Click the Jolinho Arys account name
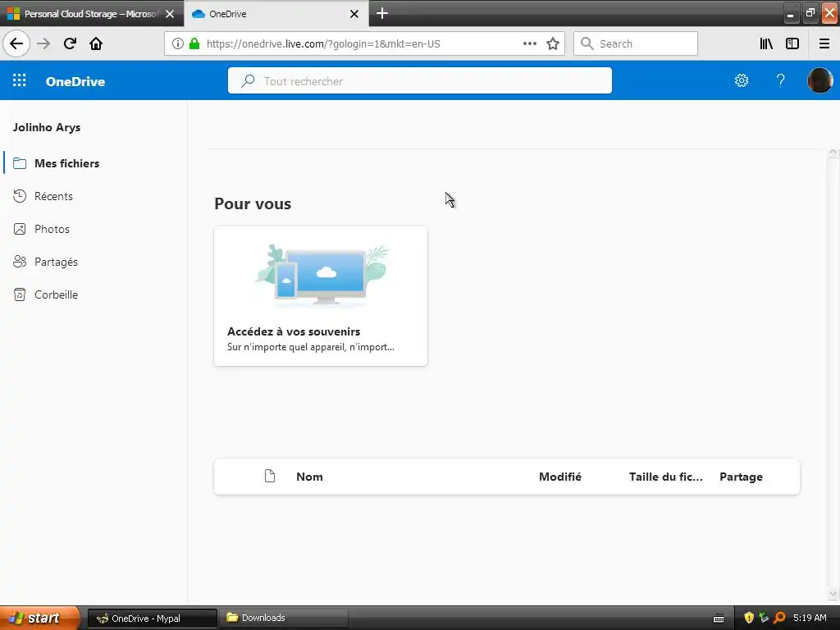Screen dimensions: 840x630 [x=47, y=127]
